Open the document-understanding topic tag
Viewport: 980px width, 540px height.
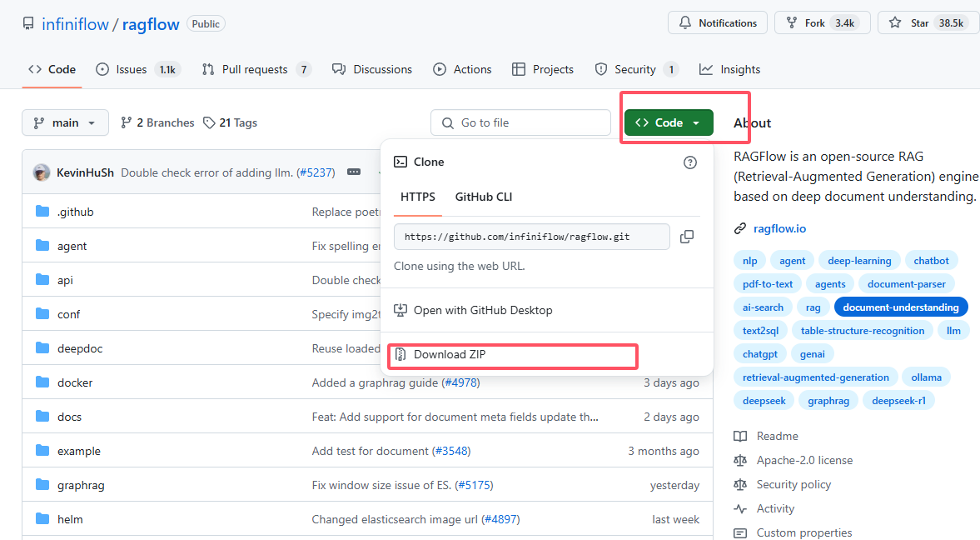click(x=901, y=307)
